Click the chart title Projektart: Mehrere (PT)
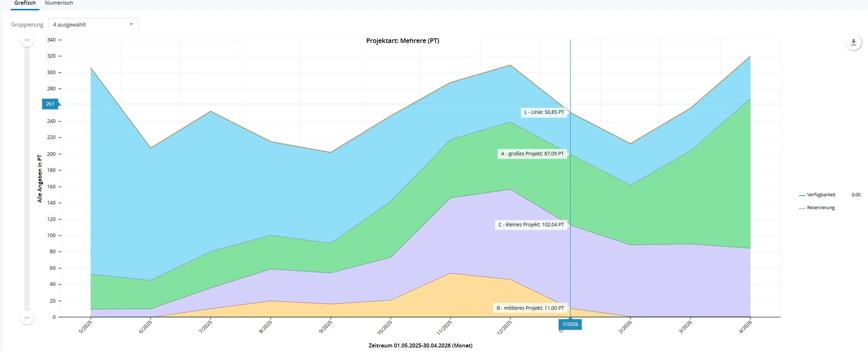This screenshot has height=351, width=868. point(402,41)
